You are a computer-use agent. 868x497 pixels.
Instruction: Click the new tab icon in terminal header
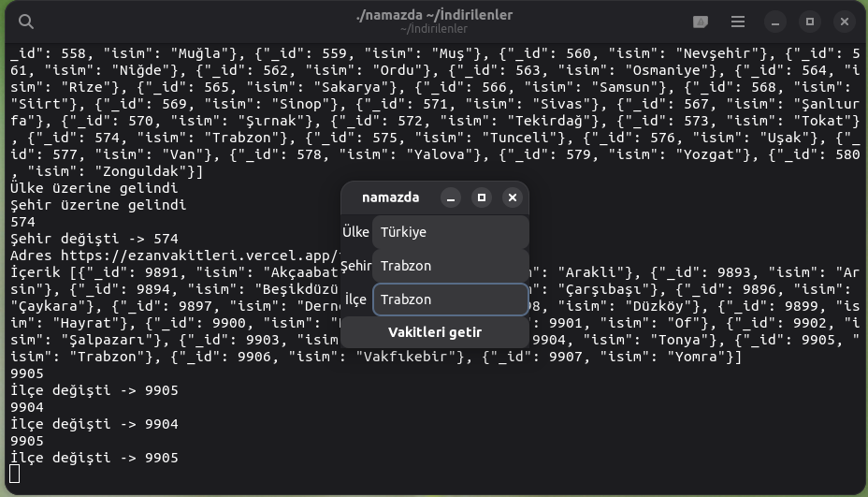coord(701,22)
